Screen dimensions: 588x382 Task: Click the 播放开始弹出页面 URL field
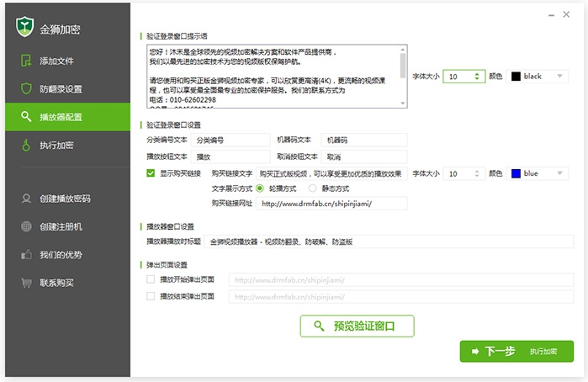(x=401, y=279)
